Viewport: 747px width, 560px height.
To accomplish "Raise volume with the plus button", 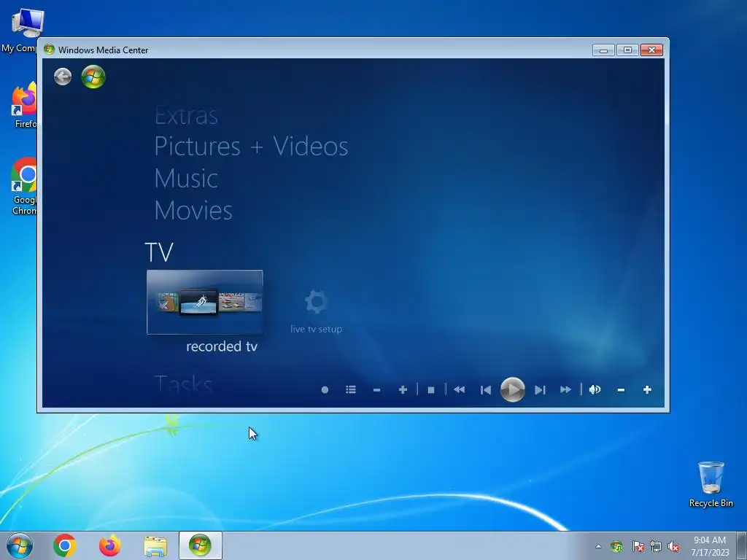I will click(647, 390).
